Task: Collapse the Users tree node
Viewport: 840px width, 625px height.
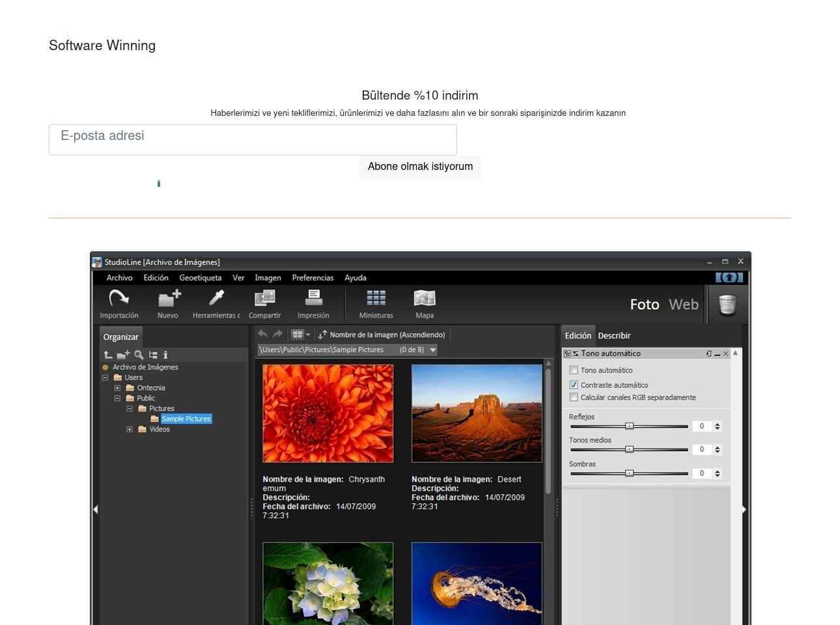Action: click(105, 378)
